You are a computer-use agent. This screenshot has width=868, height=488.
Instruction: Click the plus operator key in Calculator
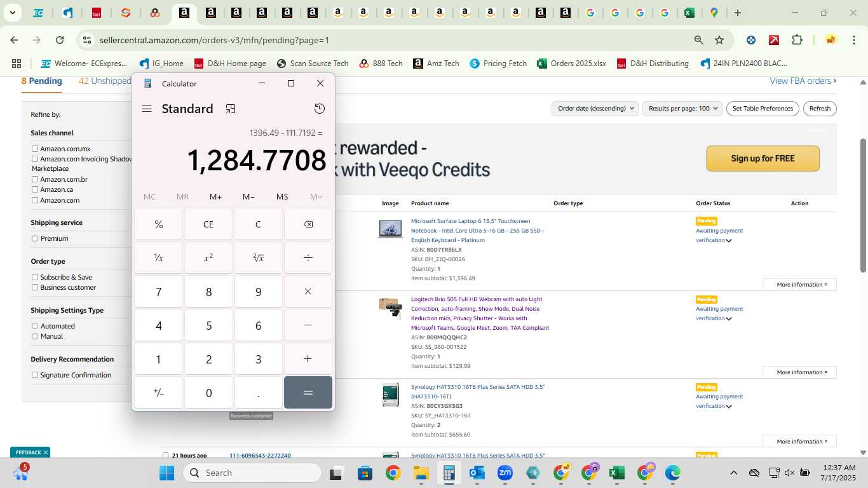point(308,359)
